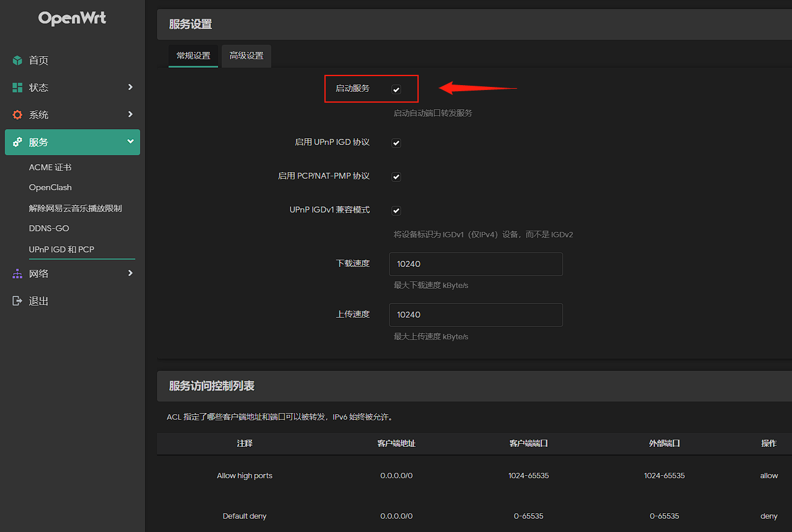This screenshot has width=792, height=532.
Task: Click the 外部端口 column header
Action: coord(665,443)
